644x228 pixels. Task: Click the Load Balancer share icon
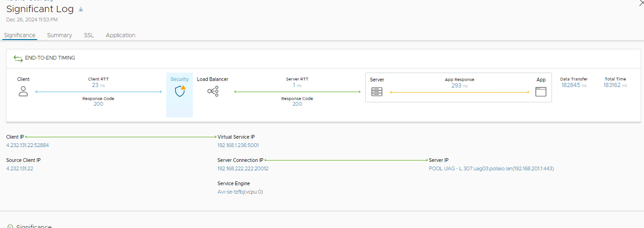[213, 91]
